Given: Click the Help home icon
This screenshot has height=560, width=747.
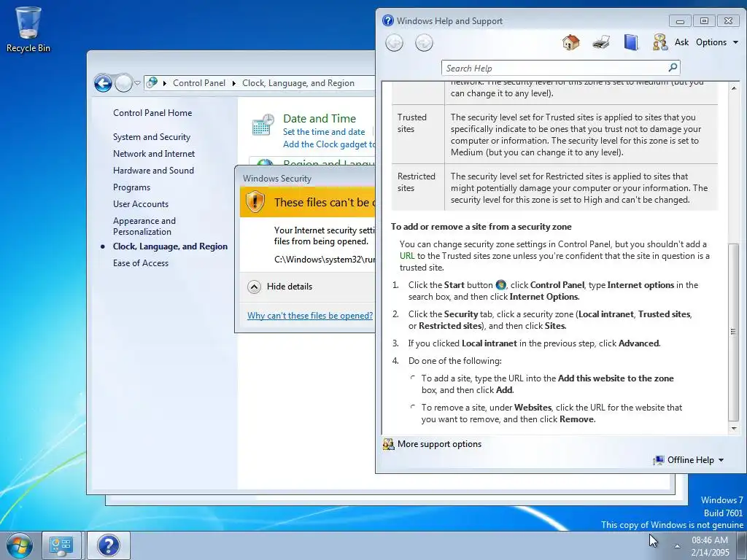Looking at the screenshot, I should 570,42.
